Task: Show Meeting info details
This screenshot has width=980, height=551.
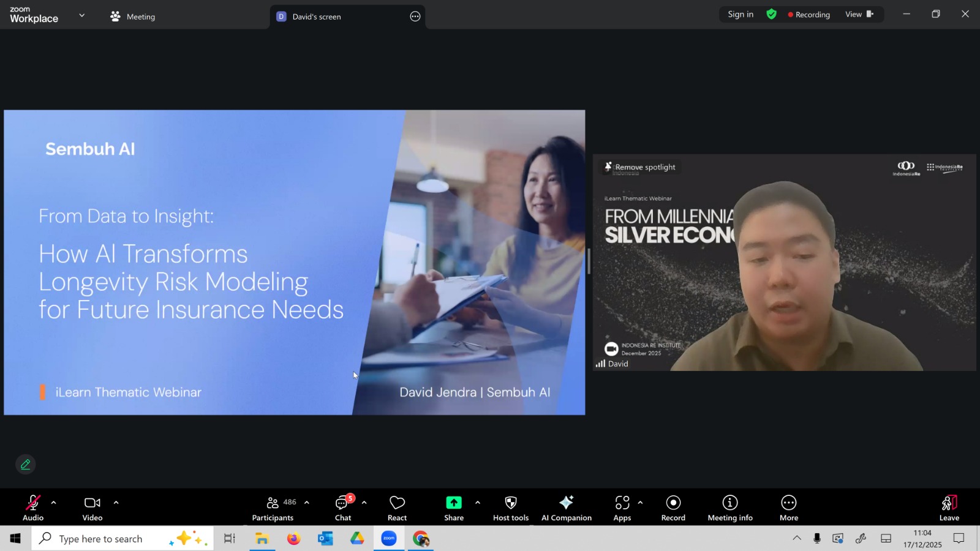Action: pyautogui.click(x=729, y=508)
